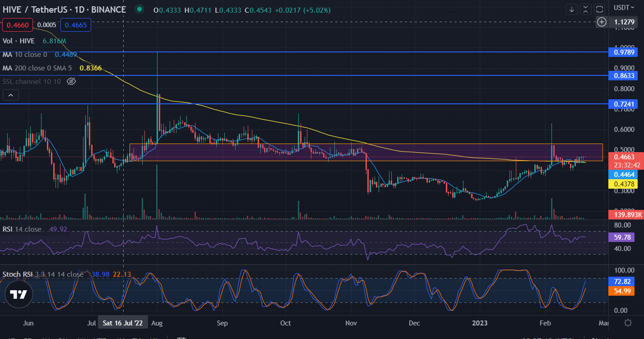644x339 pixels.
Task: Click the Aug label on time axis
Action: point(157,323)
